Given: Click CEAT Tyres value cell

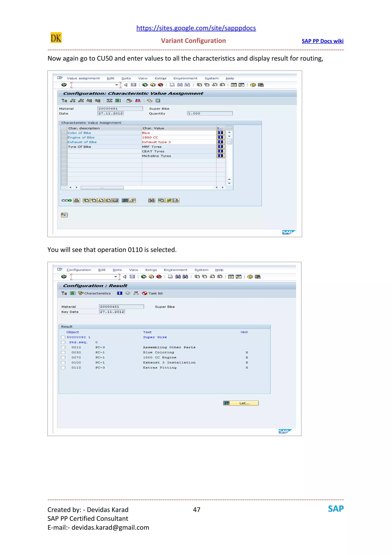Looking at the screenshot, I should (x=179, y=151).
